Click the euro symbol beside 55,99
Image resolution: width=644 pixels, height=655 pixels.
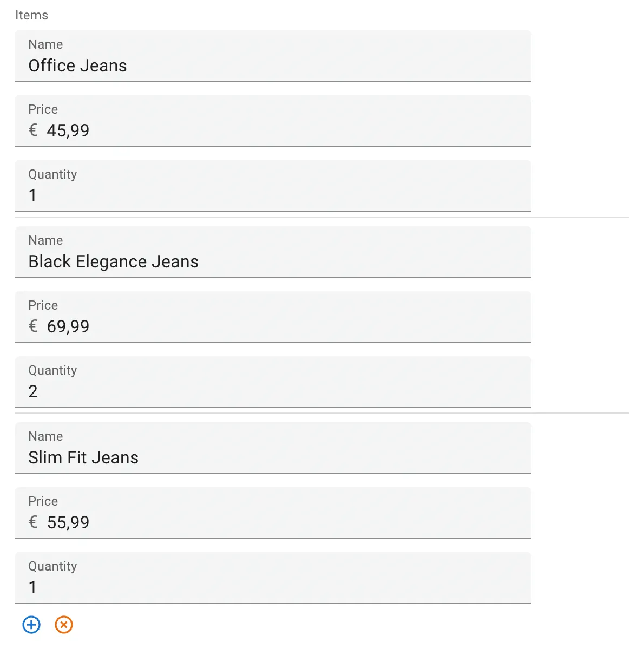(32, 522)
